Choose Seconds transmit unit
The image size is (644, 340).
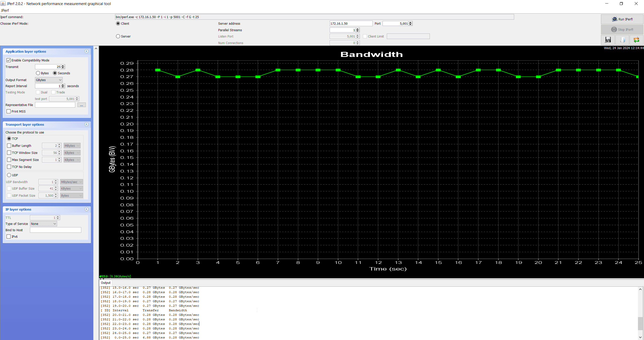[55, 73]
